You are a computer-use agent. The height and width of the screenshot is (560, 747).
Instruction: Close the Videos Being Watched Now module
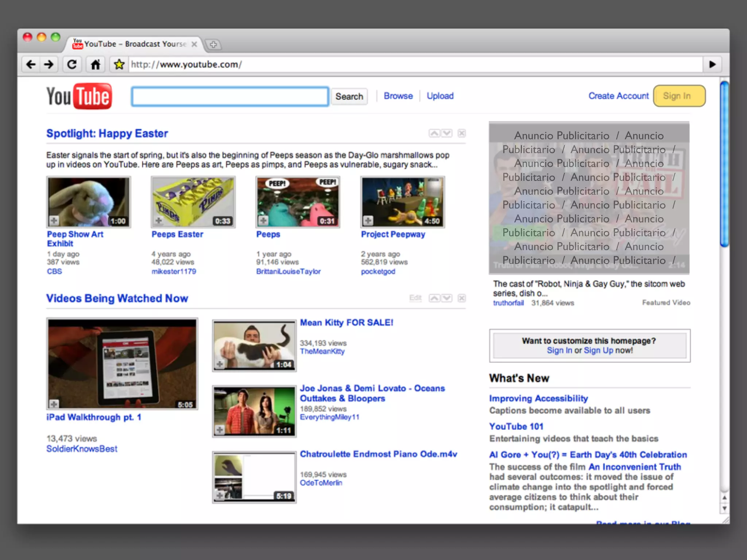coord(461,298)
